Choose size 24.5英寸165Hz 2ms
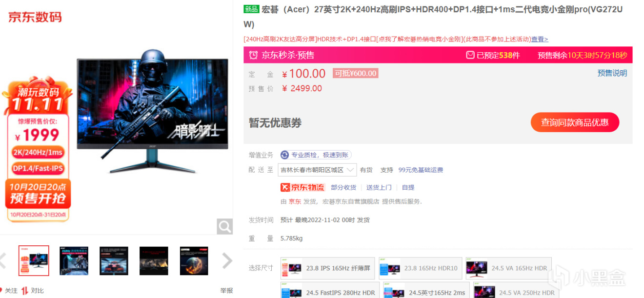Image resolution: width=644 pixels, height=298 pixels. click(426, 291)
